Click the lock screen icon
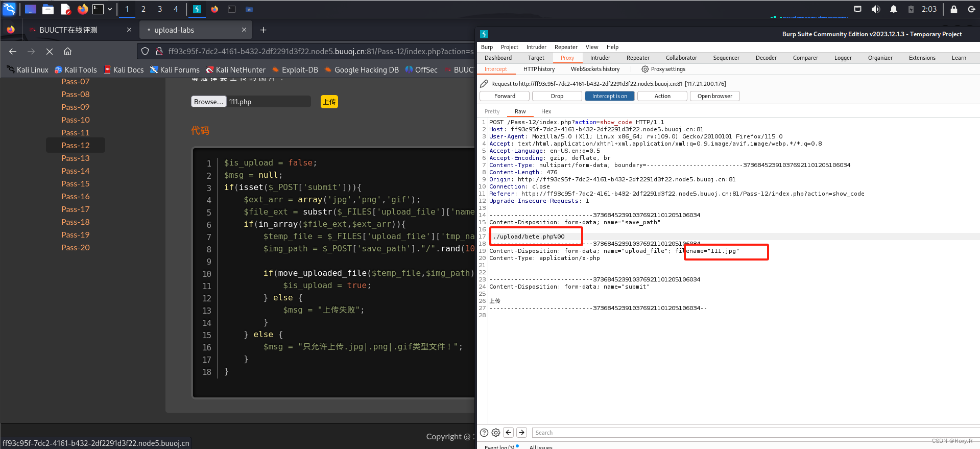The height and width of the screenshot is (449, 980). coord(953,9)
